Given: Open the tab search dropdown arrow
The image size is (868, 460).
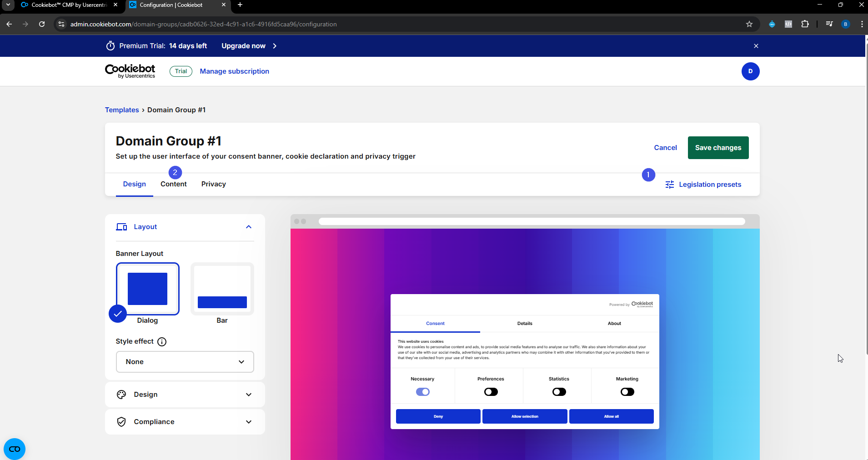Looking at the screenshot, I should [8, 5].
